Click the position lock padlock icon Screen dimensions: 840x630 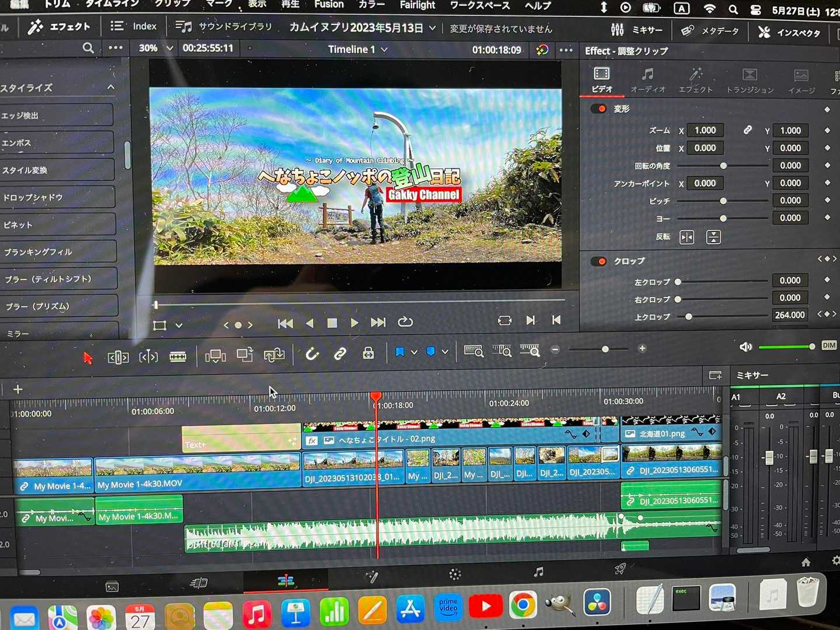pos(368,353)
